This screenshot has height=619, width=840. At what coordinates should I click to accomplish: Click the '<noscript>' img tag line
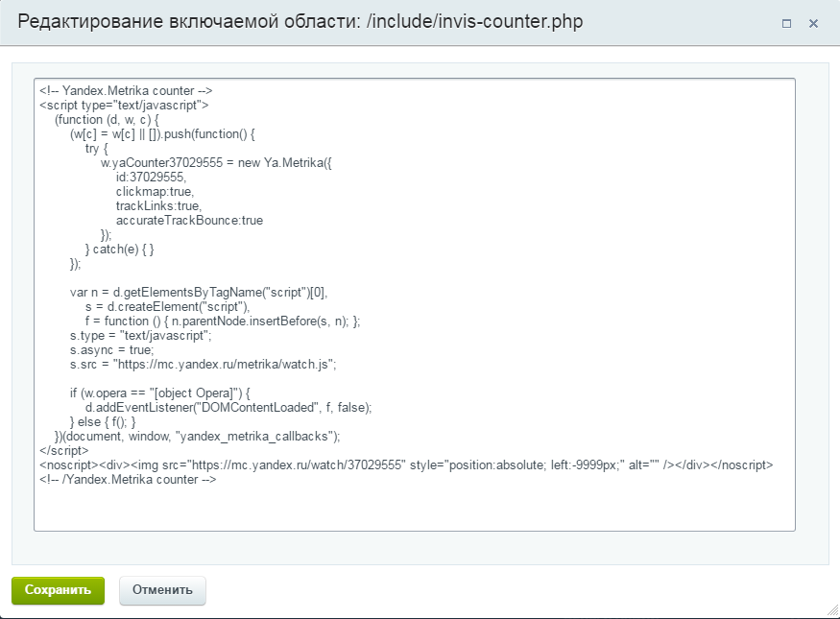click(x=406, y=465)
